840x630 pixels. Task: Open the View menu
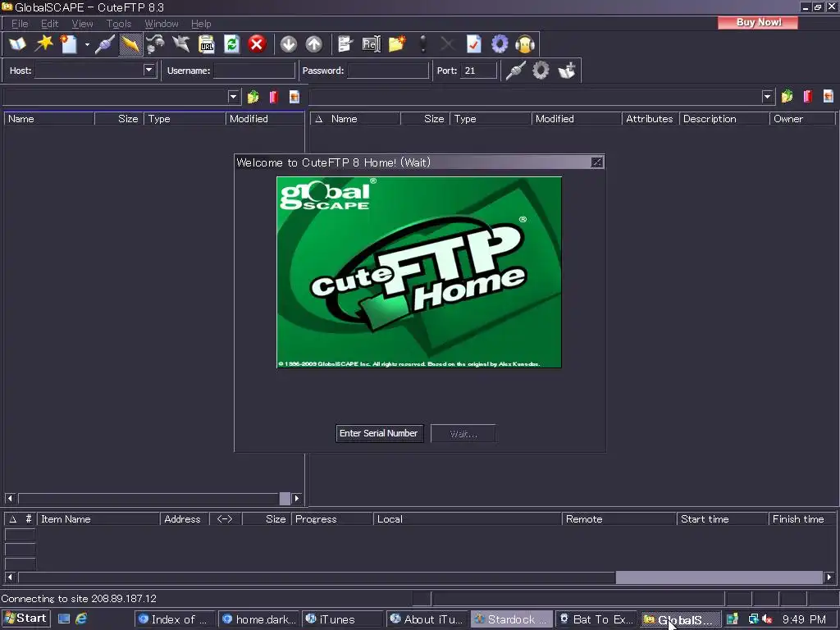(83, 24)
